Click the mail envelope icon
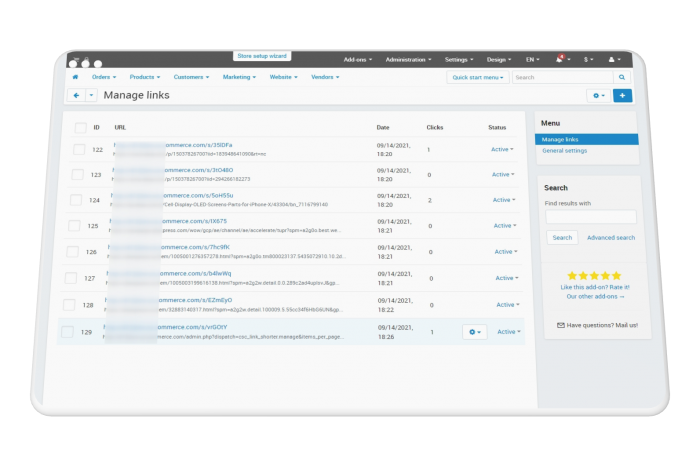The width and height of the screenshot is (700, 466). point(561,325)
